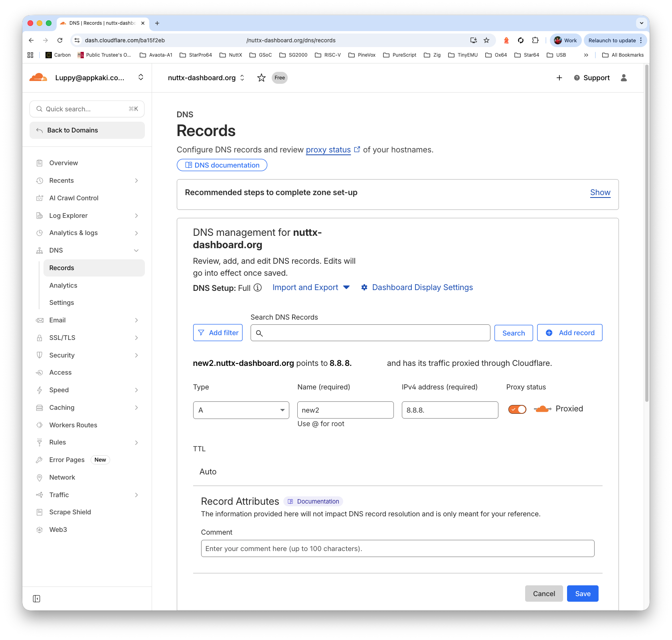
Task: Click the Cloudflare logo
Action: click(38, 77)
